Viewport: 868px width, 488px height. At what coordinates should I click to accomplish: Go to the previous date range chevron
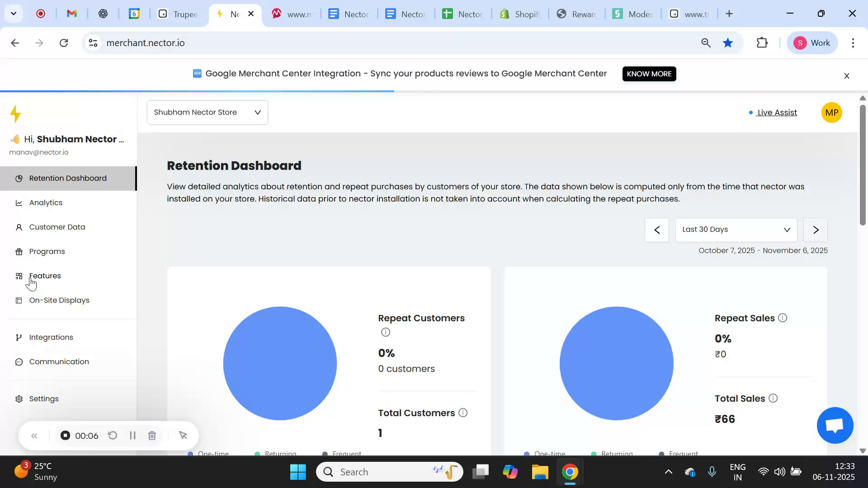tap(656, 230)
